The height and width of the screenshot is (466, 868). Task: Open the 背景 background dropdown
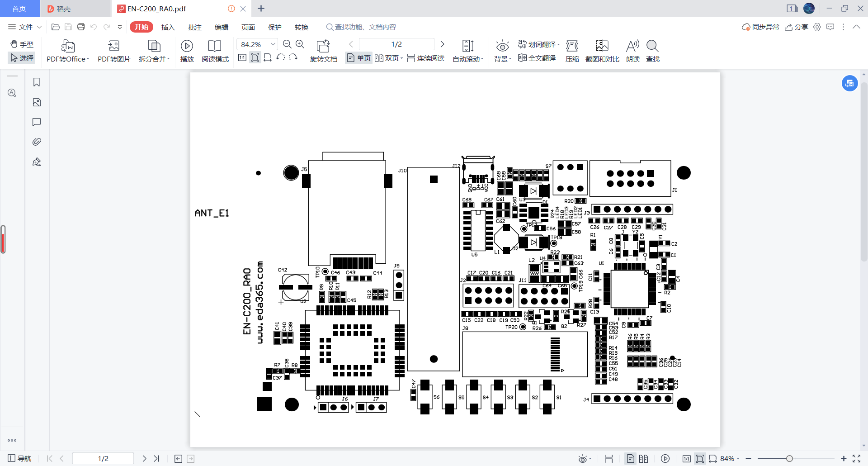point(503,59)
